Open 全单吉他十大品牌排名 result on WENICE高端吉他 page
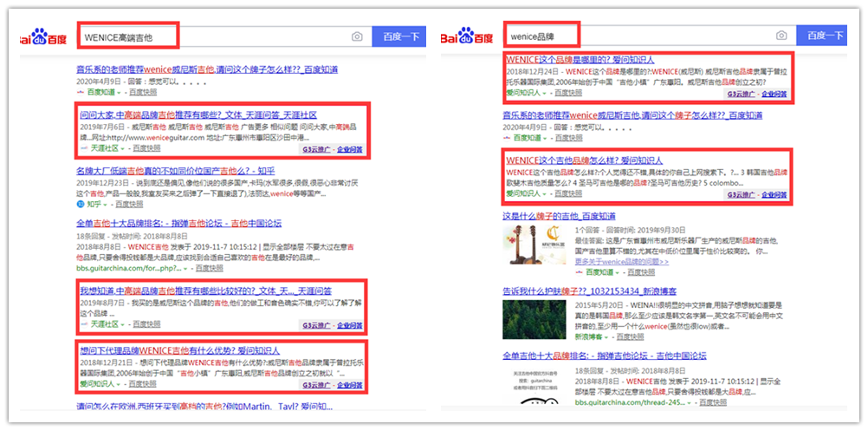The width and height of the screenshot is (868, 431). click(x=178, y=224)
